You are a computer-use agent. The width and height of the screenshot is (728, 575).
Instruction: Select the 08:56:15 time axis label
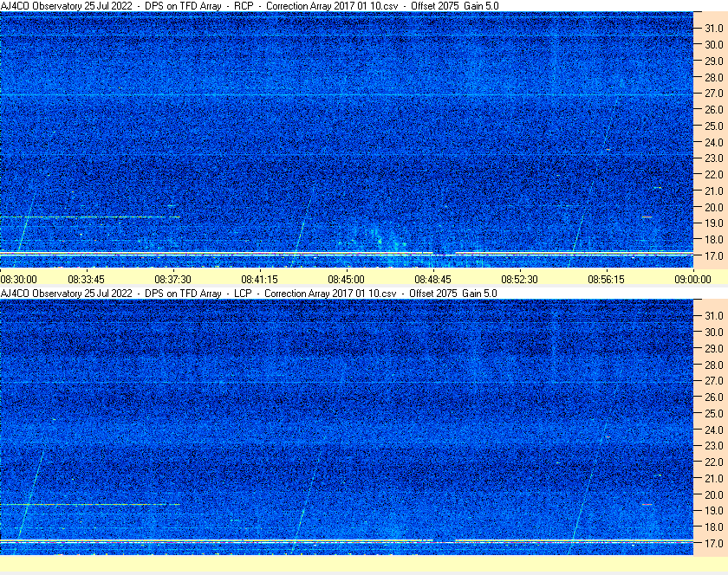607,280
